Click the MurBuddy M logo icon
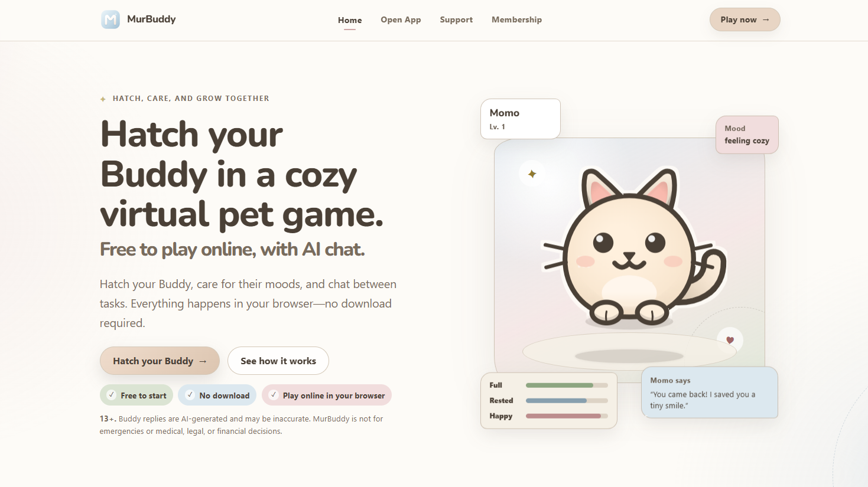The image size is (868, 487). point(110,19)
